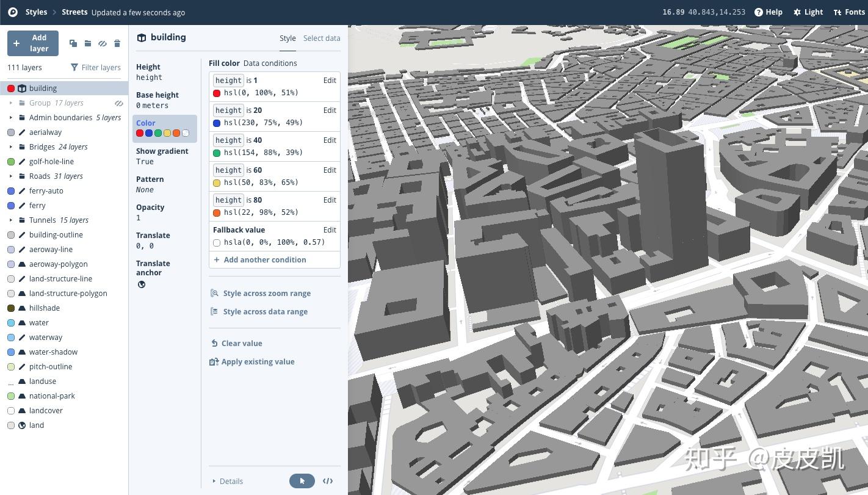Expand the Tunnels layer group
868x495 pixels.
12,220
